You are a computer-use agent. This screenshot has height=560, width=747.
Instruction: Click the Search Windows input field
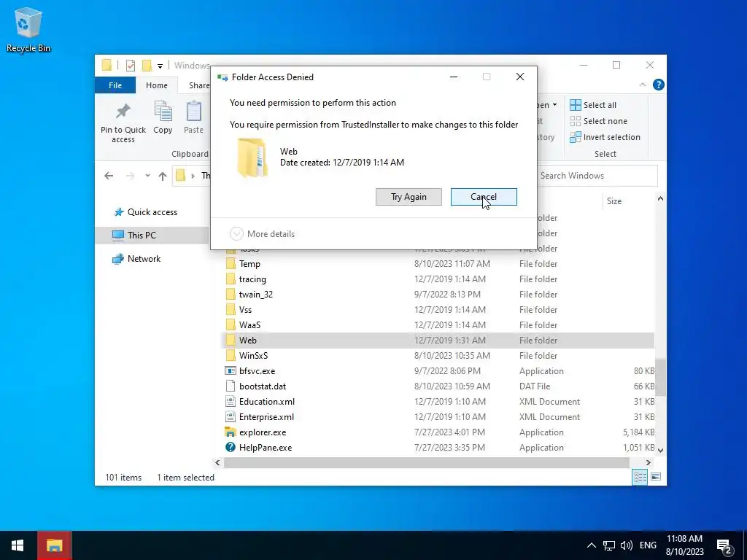(597, 176)
